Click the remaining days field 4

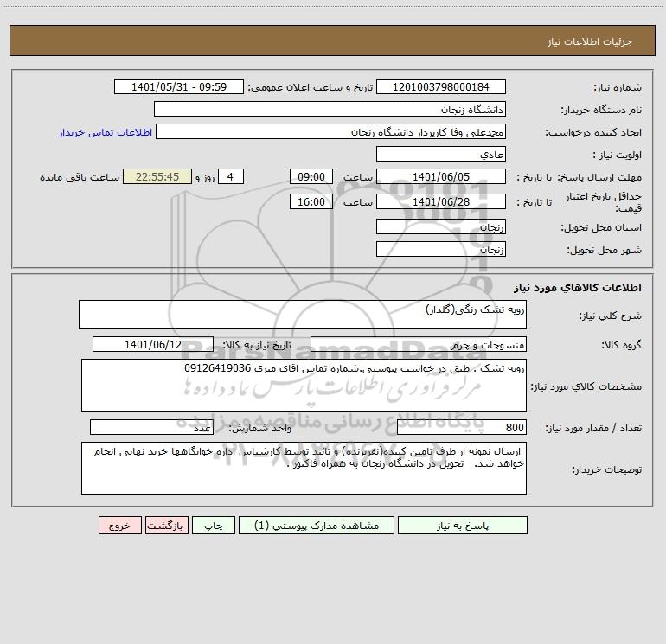point(231,176)
